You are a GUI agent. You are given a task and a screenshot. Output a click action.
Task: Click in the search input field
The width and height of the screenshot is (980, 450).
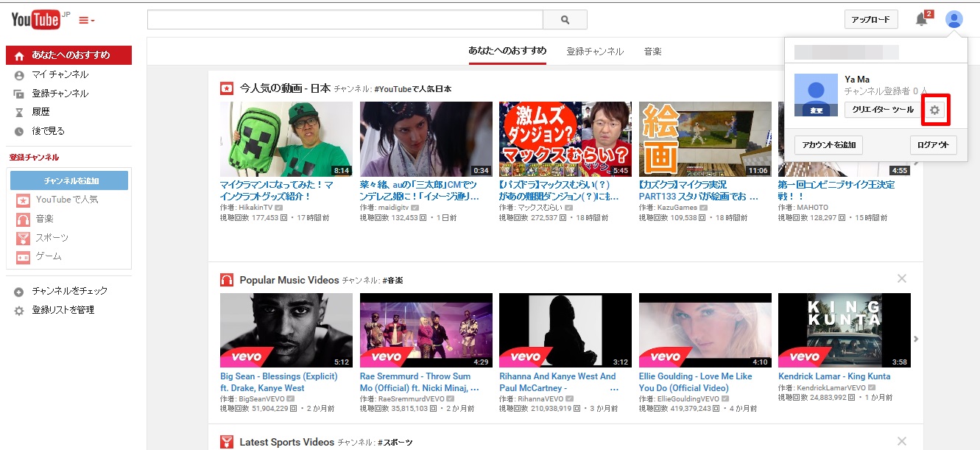(345, 20)
